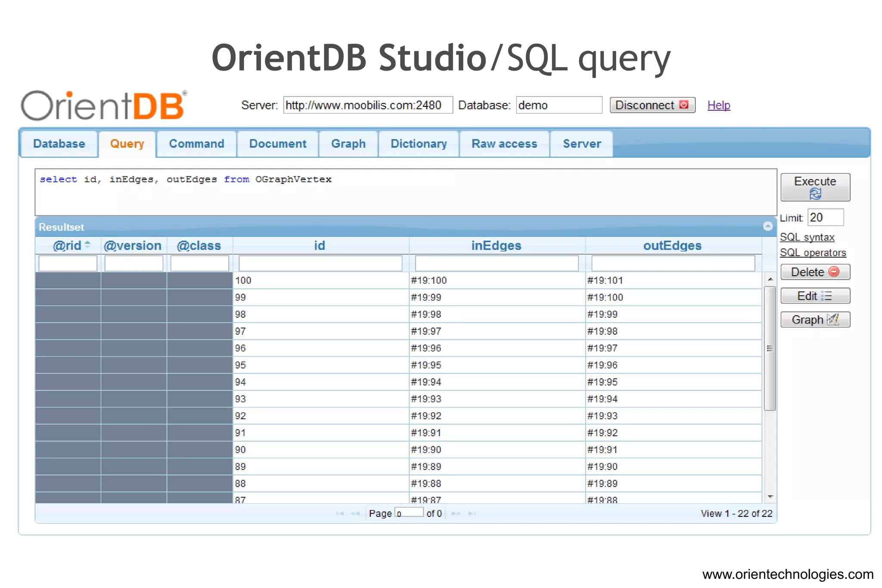Click the www.orientechnologies.com text
This screenshot has height=588, width=882.
click(x=788, y=574)
